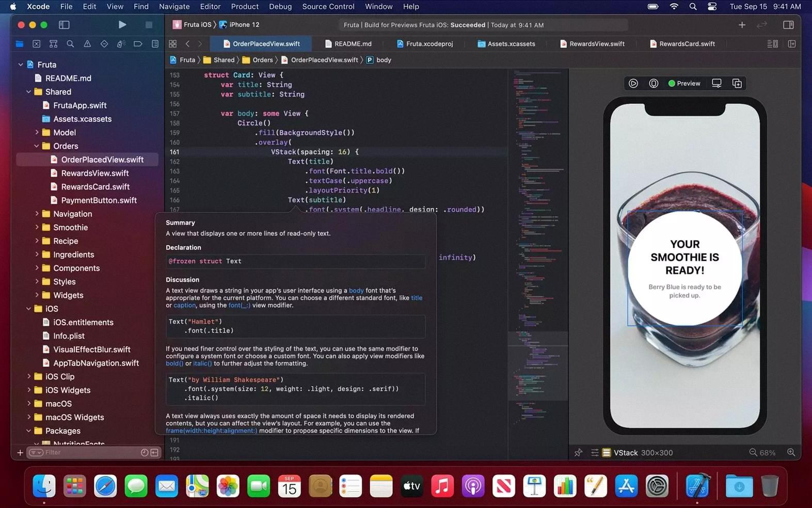This screenshot has width=812, height=508.
Task: Collapse the Fruta project root
Action: pyautogui.click(x=21, y=65)
